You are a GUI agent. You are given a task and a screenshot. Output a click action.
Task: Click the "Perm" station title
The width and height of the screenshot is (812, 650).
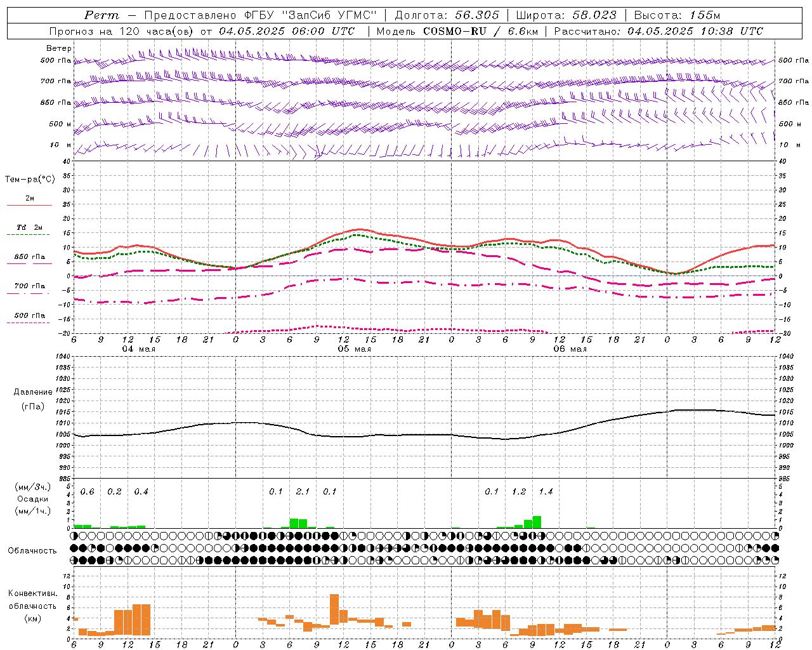pos(101,15)
